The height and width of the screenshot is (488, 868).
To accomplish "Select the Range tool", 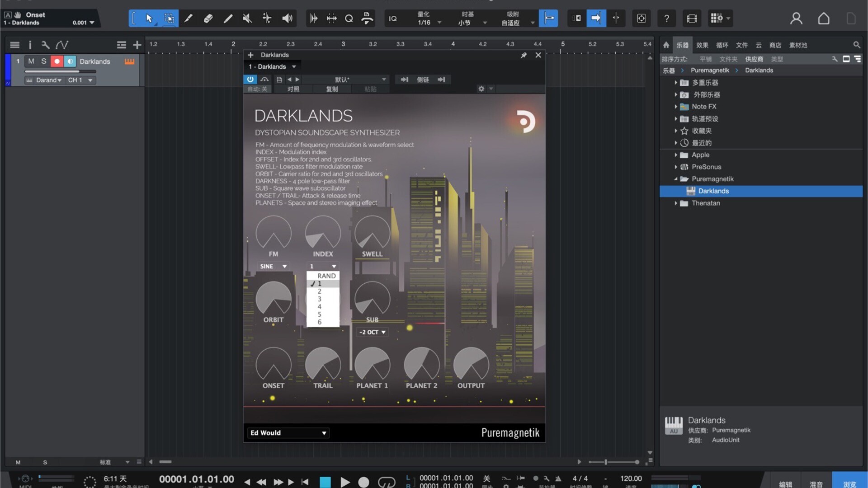I will [x=169, y=19].
